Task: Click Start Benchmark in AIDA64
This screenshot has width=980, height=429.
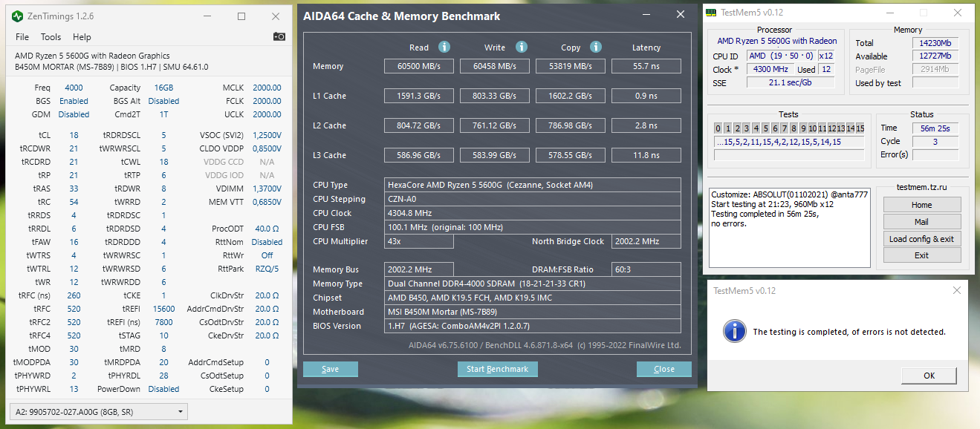Action: pyautogui.click(x=497, y=369)
